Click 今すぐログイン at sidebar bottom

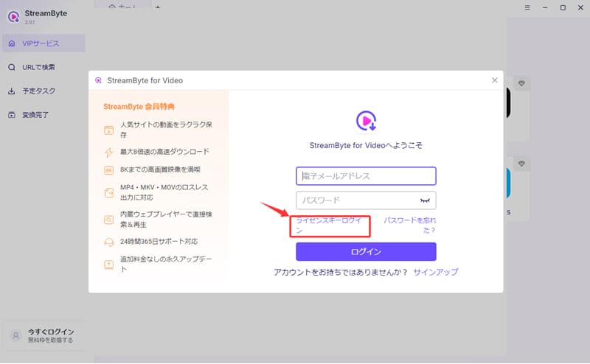51,332
